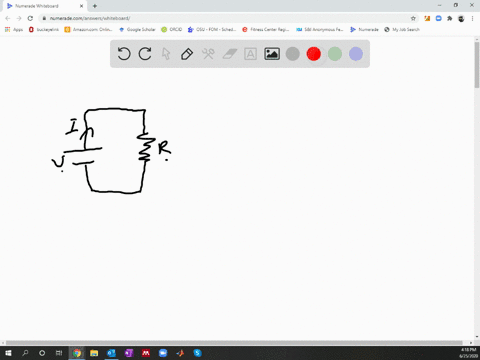
Task: Click the horizontal scrollbar at page bottom
Action: point(234,343)
